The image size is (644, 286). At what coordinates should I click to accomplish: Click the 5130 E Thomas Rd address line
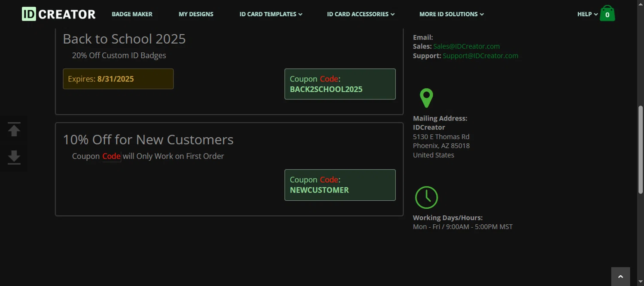(x=441, y=137)
